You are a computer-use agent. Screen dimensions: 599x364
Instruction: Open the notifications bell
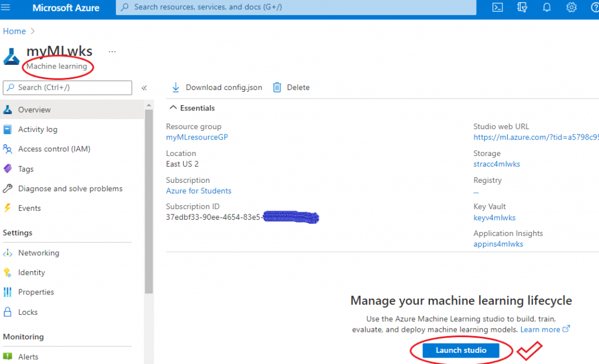coord(547,7)
